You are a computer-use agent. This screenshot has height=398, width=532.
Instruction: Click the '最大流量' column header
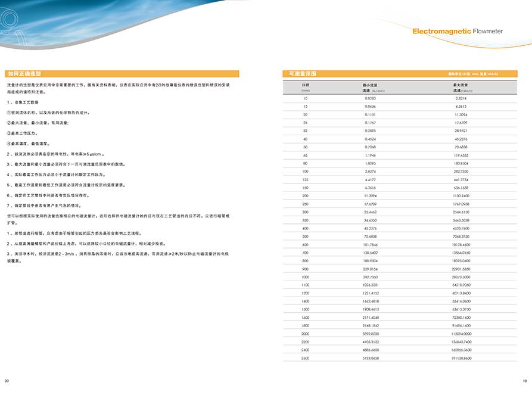point(461,88)
